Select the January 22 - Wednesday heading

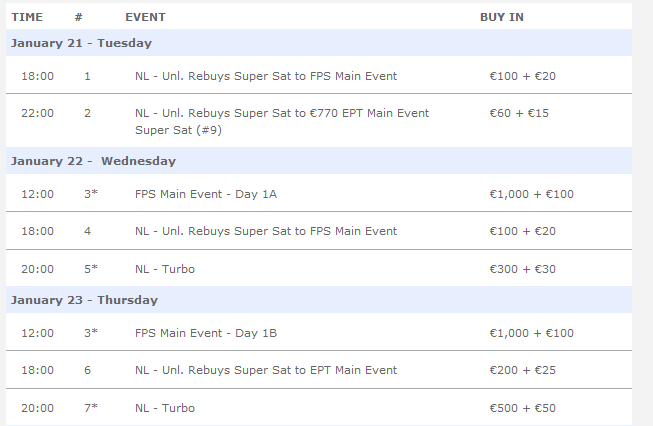(x=93, y=161)
